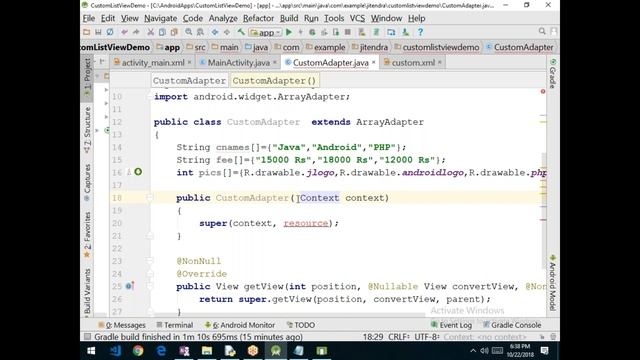
Task: Click the SDK Manager download icon
Action: point(405,32)
